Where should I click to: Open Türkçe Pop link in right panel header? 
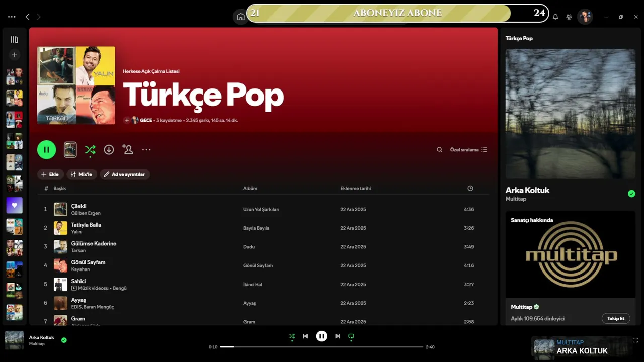pos(519,38)
